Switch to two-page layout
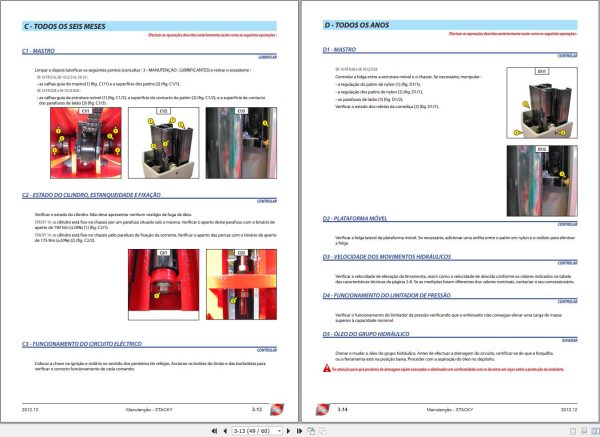This screenshot has height=437, width=600. pyautogui.click(x=595, y=431)
